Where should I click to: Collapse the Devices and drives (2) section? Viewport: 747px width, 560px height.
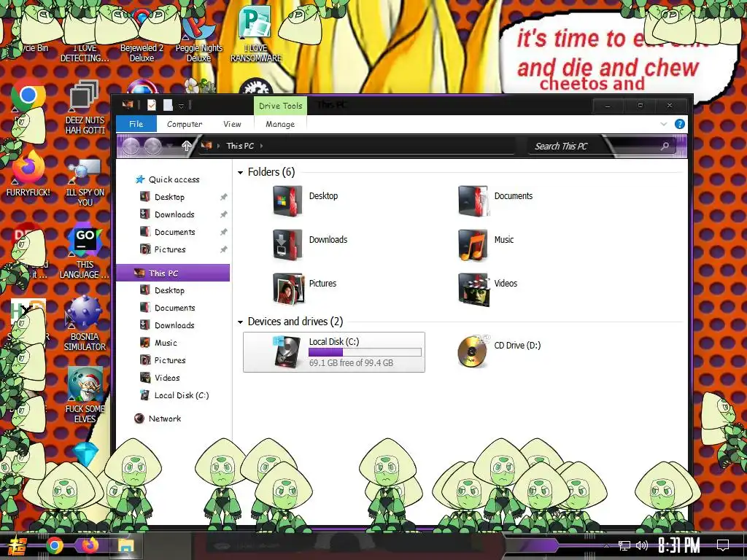pos(240,322)
